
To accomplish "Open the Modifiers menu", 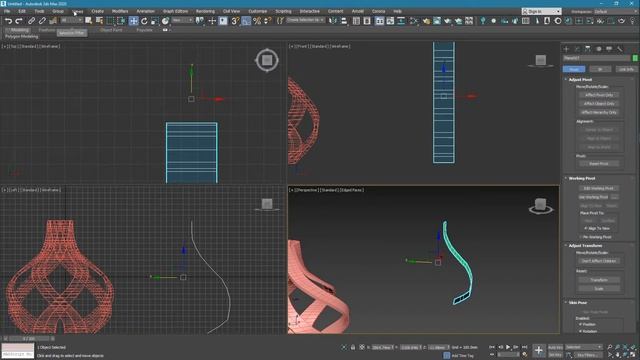I will [120, 11].
